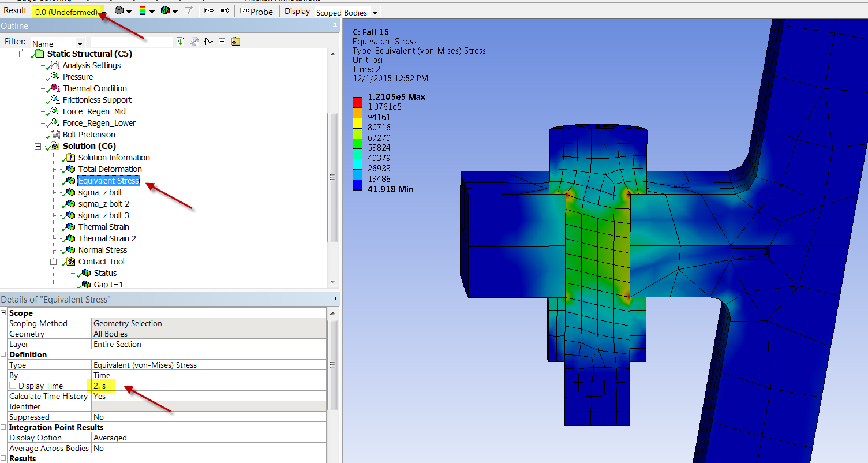Pin the Details of Equivalent Stress panel
868x463 pixels.
335,299
